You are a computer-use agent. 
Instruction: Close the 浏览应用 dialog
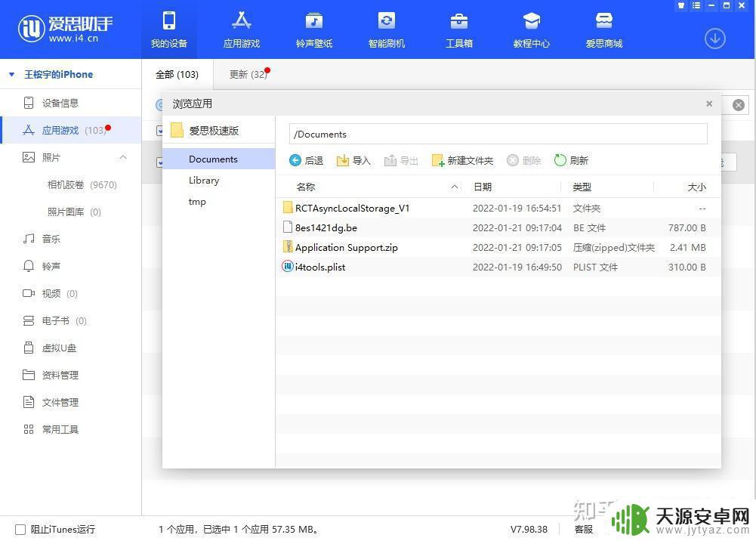pos(708,104)
